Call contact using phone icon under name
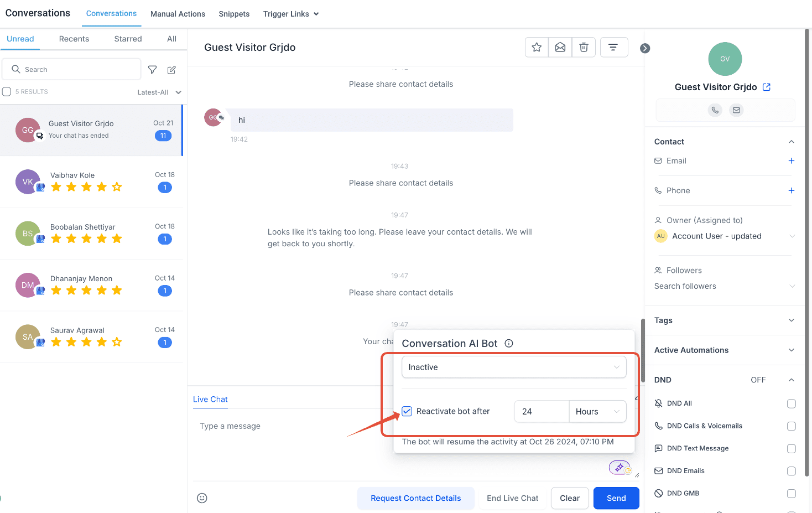Image resolution: width=812 pixels, height=513 pixels. point(715,110)
